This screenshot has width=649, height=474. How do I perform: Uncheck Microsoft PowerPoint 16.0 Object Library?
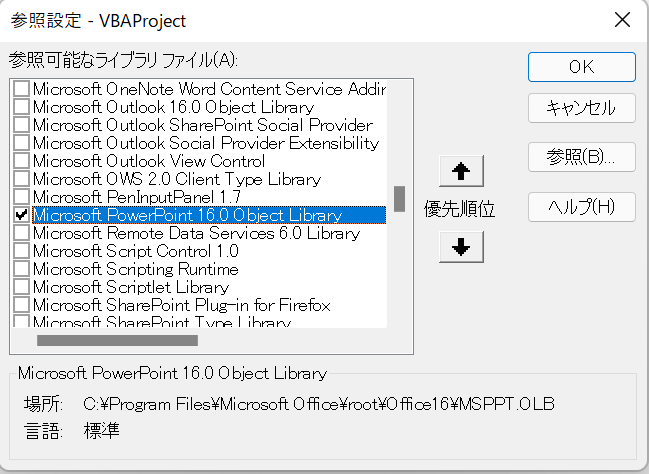pos(21,215)
